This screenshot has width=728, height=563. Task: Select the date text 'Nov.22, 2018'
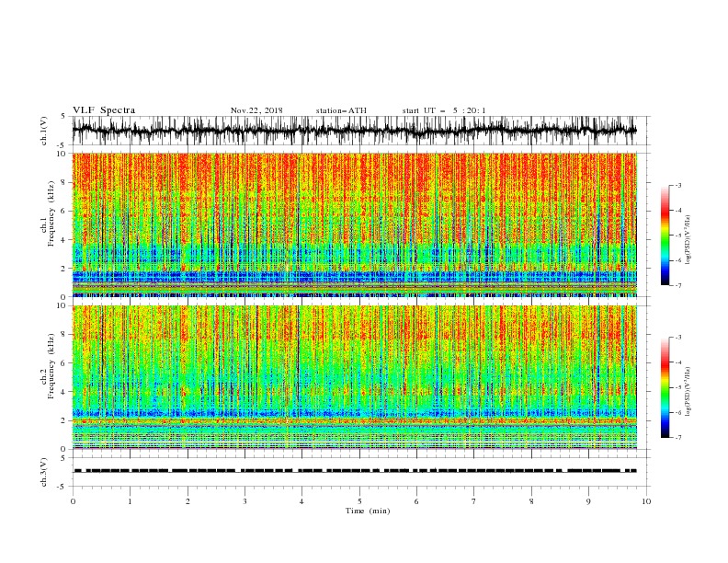click(x=256, y=110)
